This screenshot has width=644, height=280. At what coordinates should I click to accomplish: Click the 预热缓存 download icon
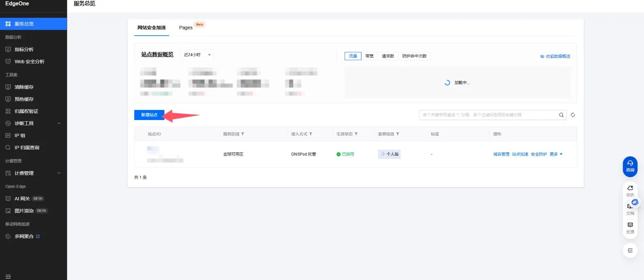(x=8, y=99)
